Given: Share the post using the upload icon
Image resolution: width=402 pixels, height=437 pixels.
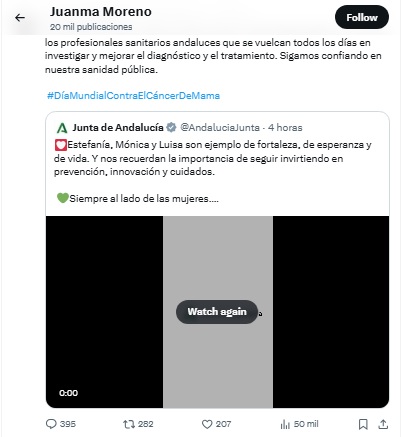Looking at the screenshot, I should pos(383,424).
